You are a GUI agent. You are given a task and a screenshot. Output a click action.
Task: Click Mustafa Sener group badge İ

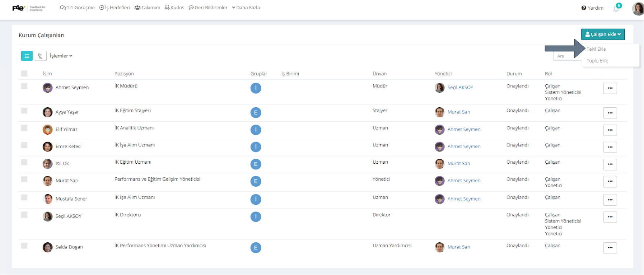(x=256, y=199)
